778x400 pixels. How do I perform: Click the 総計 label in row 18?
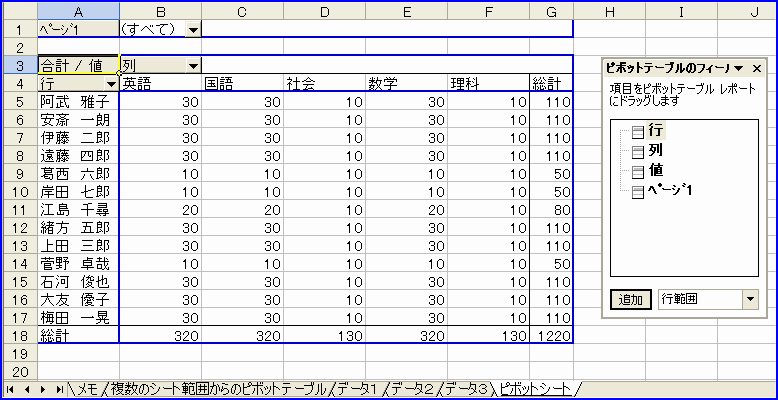tap(78, 335)
